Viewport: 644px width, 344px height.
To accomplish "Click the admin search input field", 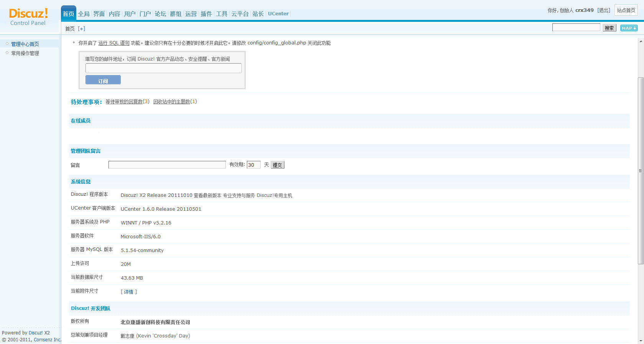I will [576, 27].
